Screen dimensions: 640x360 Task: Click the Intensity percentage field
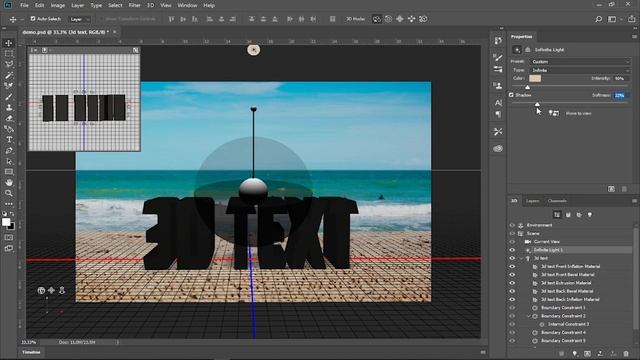coord(620,78)
